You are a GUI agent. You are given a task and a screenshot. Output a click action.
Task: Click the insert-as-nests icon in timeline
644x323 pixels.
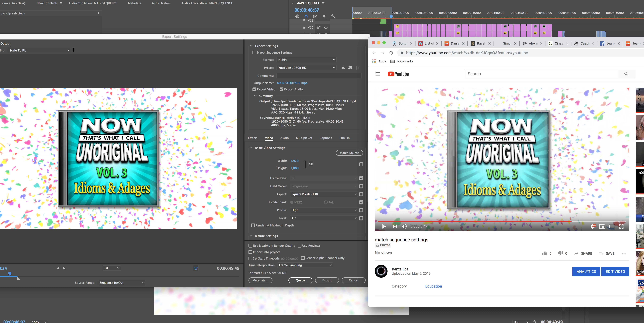pyautogui.click(x=297, y=16)
